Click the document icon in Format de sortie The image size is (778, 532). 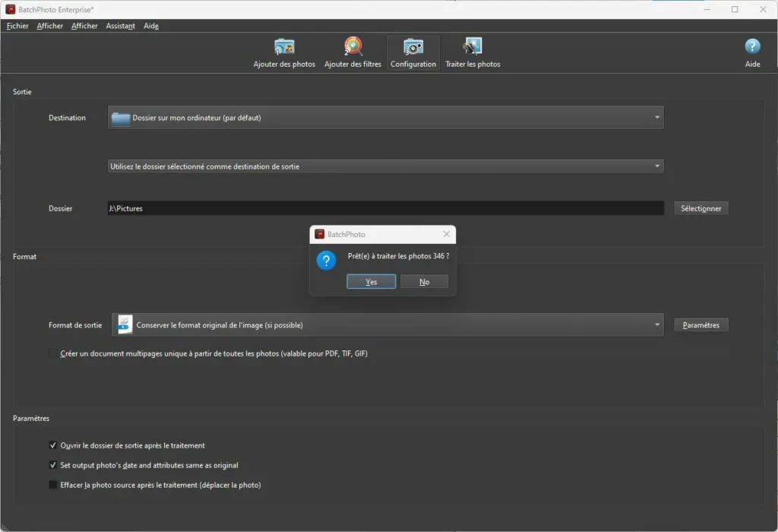coord(125,325)
